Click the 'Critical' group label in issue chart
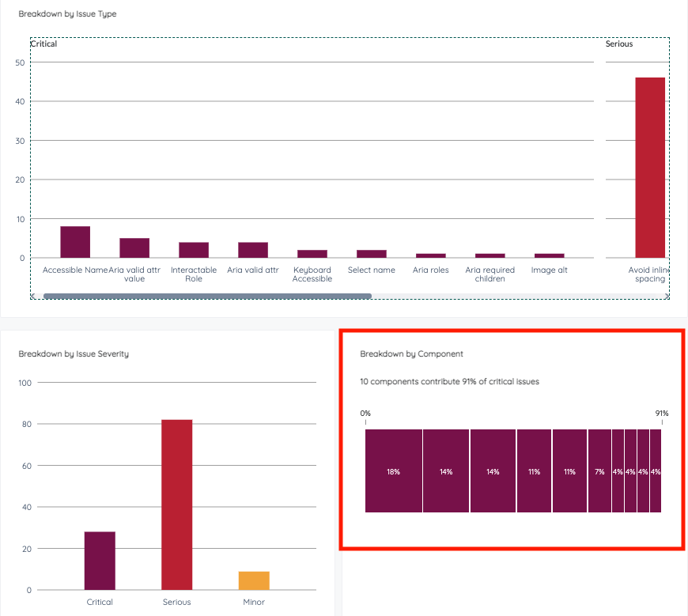The image size is (688, 616). 43,43
